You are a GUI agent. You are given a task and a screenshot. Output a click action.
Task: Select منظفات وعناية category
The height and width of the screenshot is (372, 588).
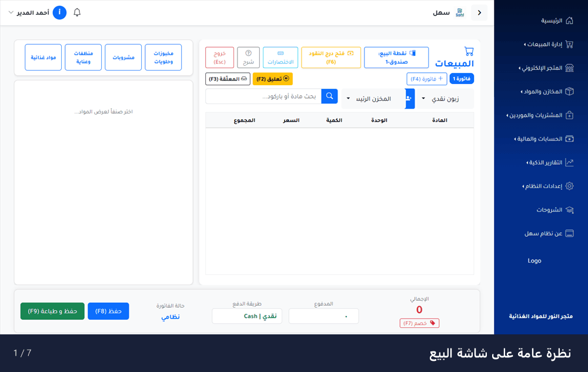click(83, 58)
